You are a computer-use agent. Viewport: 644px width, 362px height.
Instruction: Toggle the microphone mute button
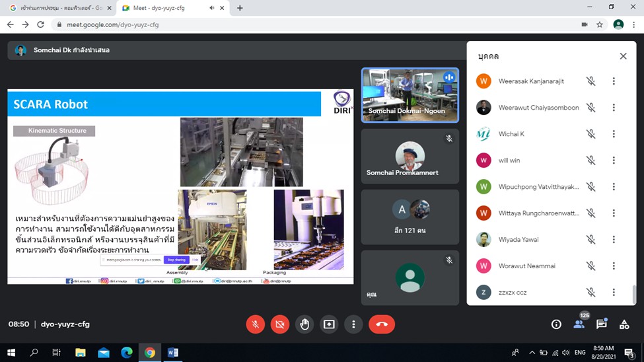point(255,324)
